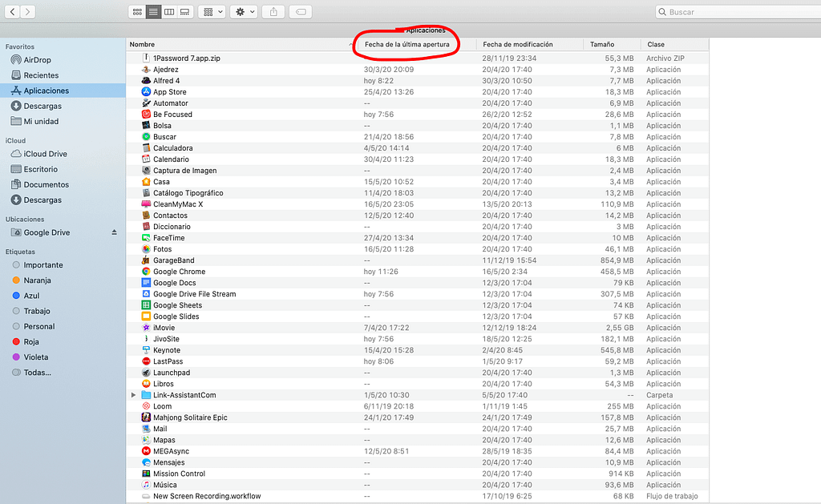The width and height of the screenshot is (821, 504).
Task: Select the CleanMyMac X icon
Action: coord(146,204)
